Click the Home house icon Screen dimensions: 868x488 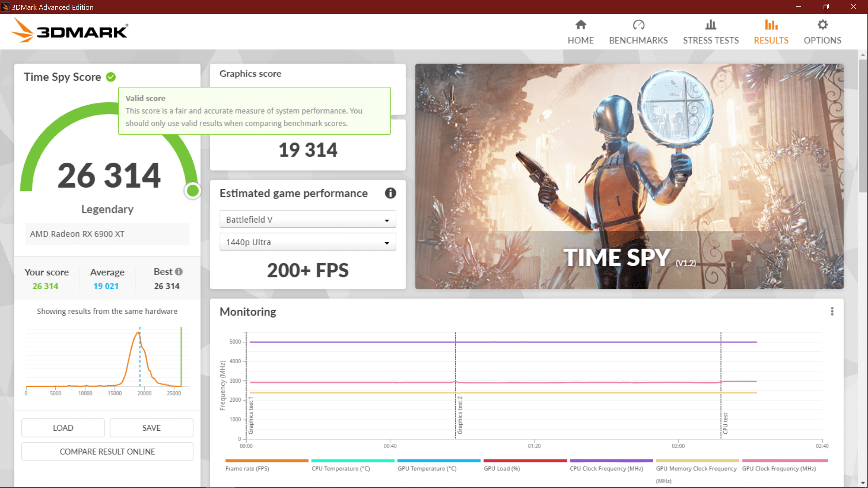point(580,25)
